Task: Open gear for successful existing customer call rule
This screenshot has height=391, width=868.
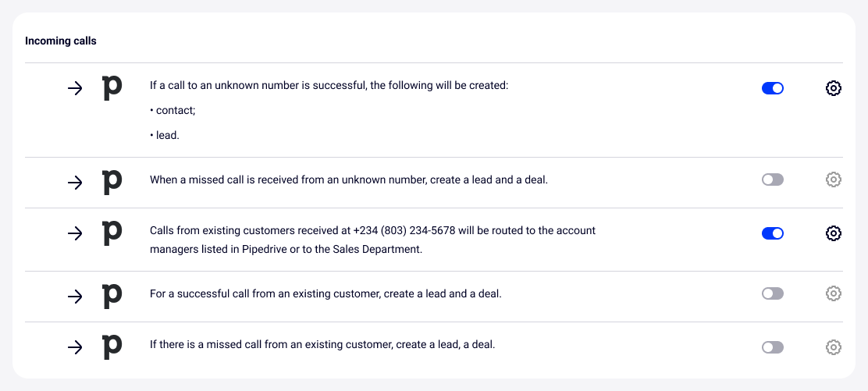Action: click(x=833, y=293)
